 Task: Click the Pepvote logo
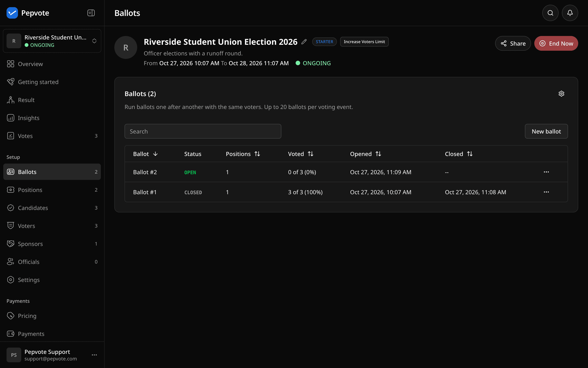(12, 13)
